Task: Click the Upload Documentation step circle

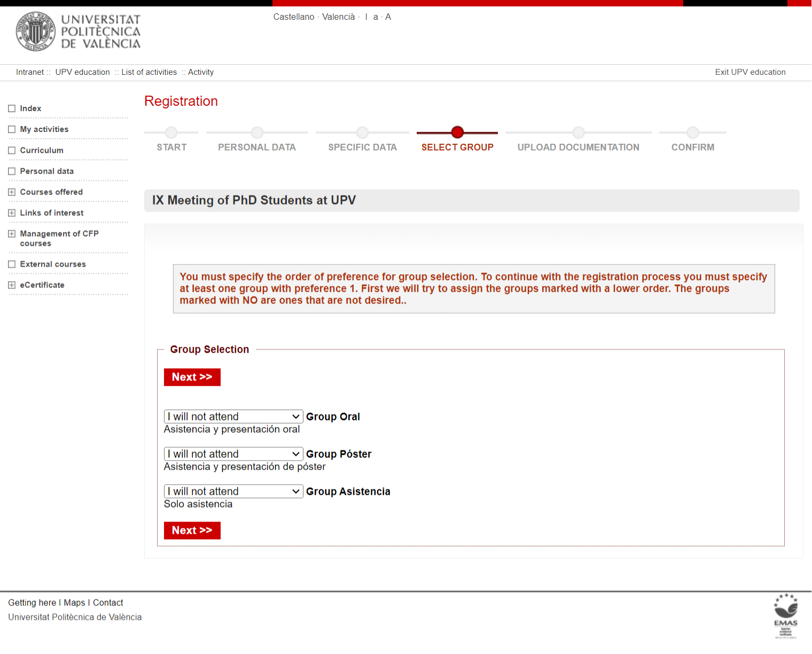Action: (x=578, y=132)
